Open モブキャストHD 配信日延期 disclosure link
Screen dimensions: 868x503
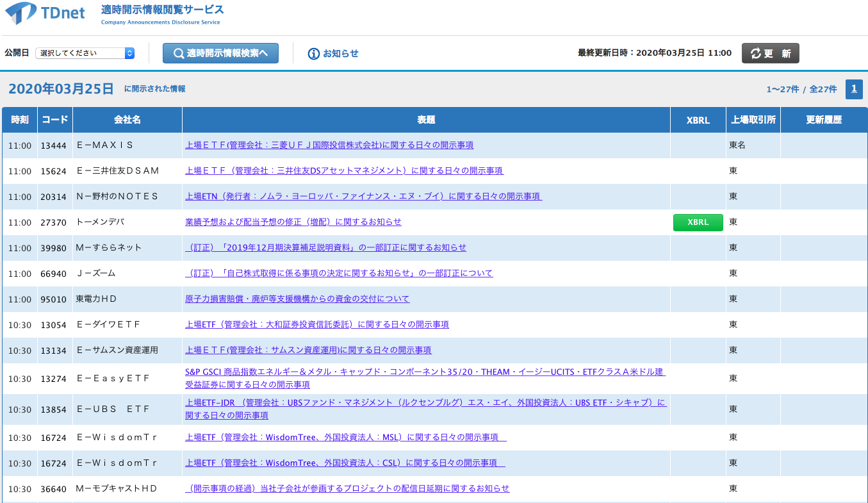[x=347, y=489]
